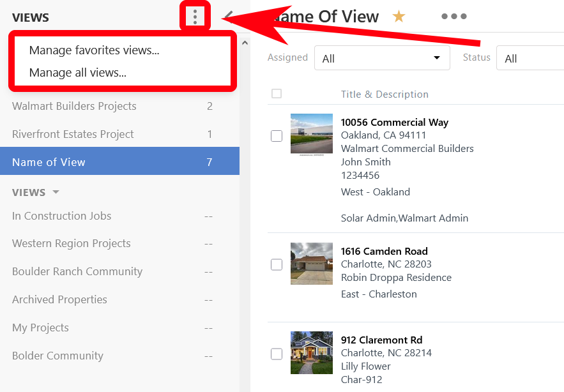Open the ellipsis menu beside Name Of View
Image resolution: width=564 pixels, height=392 pixels.
tap(453, 17)
